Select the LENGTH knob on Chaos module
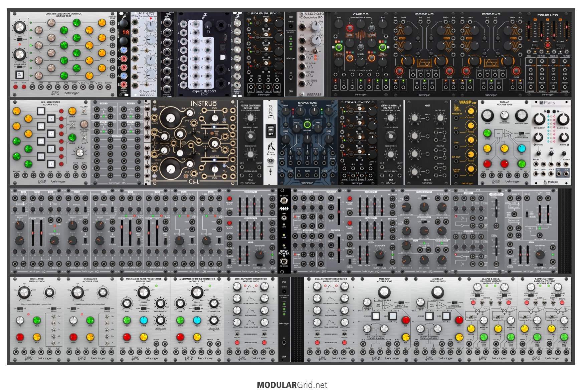The image size is (585, 392). [x=361, y=61]
